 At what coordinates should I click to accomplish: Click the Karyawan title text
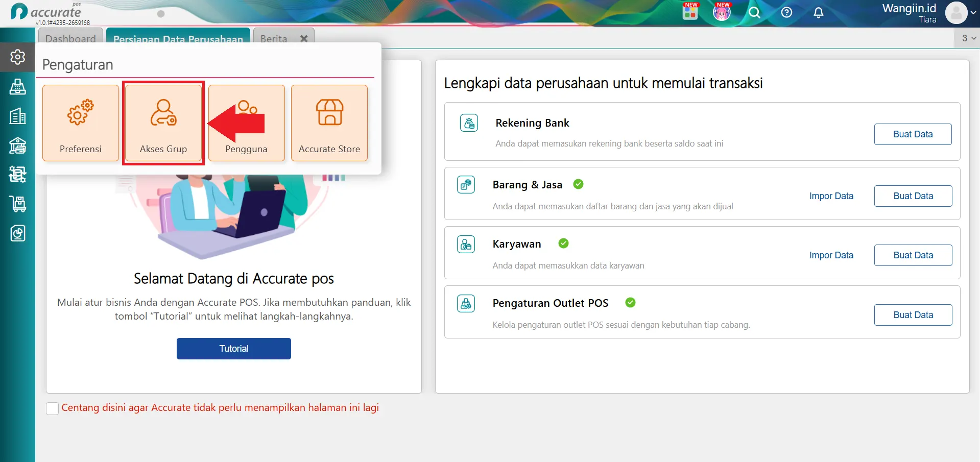tap(516, 244)
